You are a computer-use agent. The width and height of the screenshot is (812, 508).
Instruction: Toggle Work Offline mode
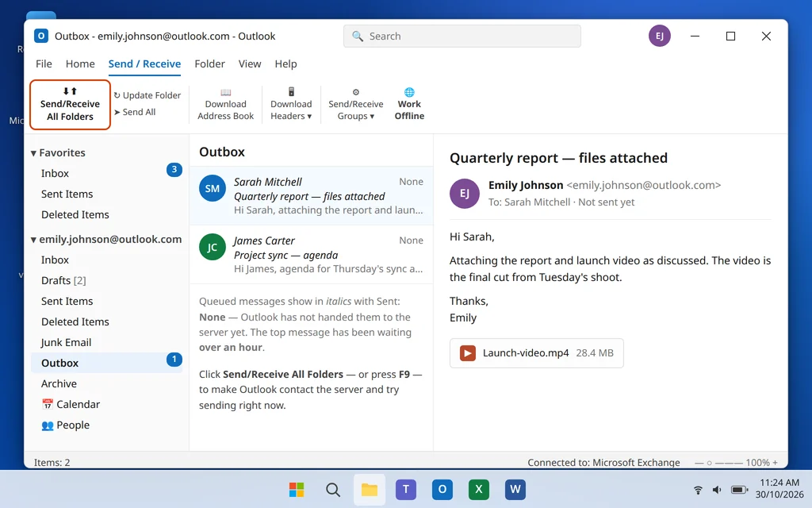(x=409, y=104)
